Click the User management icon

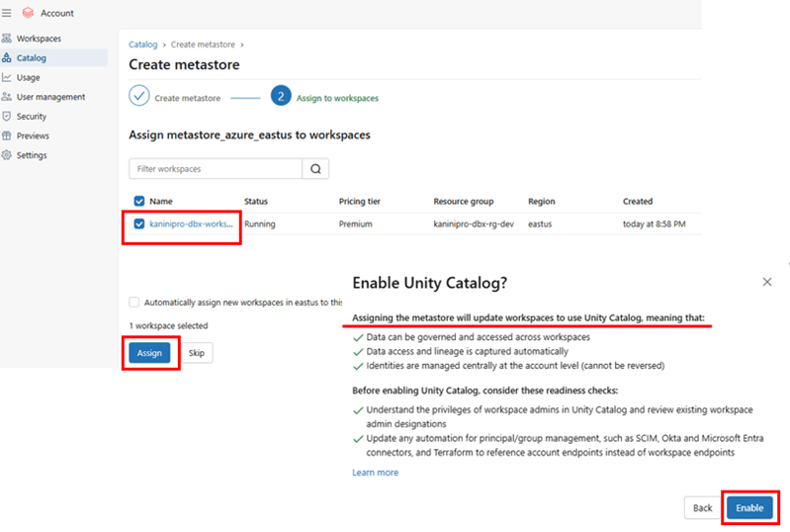7,97
